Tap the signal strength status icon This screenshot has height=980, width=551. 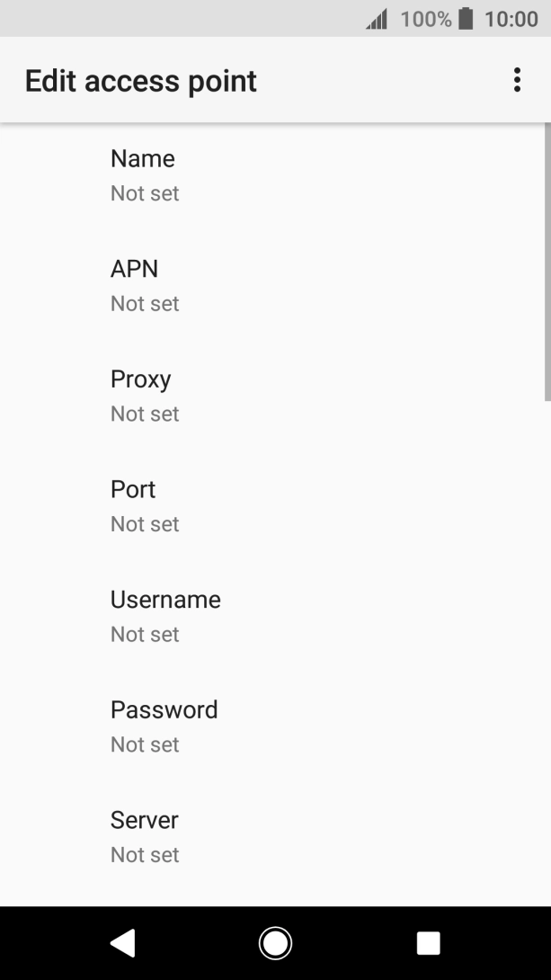(377, 19)
